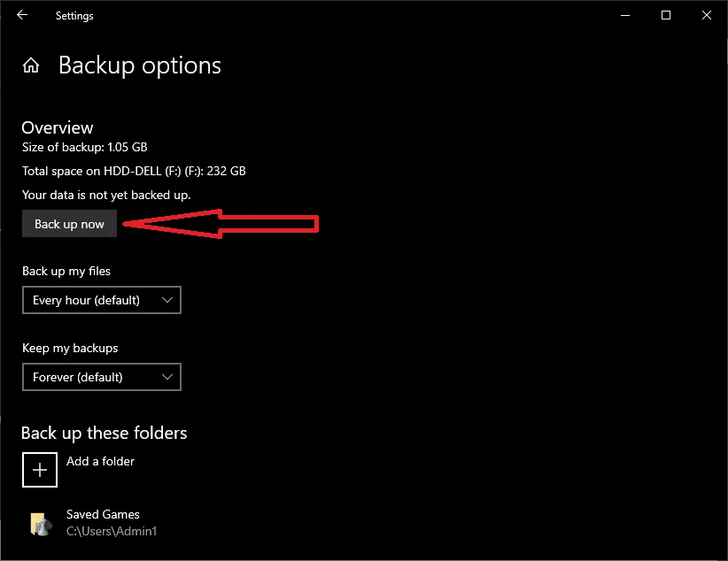Click the Backup options page title
Screen dimensions: 728x561
140,65
